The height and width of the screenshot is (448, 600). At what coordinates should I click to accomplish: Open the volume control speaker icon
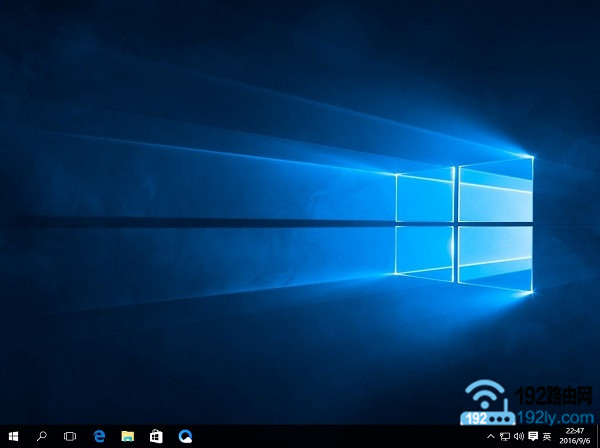[x=519, y=436]
